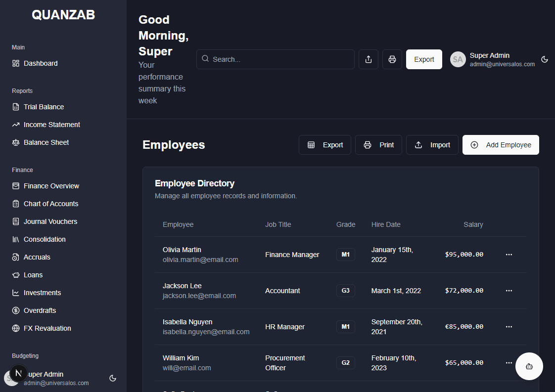The width and height of the screenshot is (555, 392).
Task: Click the Loans piggy bank icon
Action: coord(15,275)
